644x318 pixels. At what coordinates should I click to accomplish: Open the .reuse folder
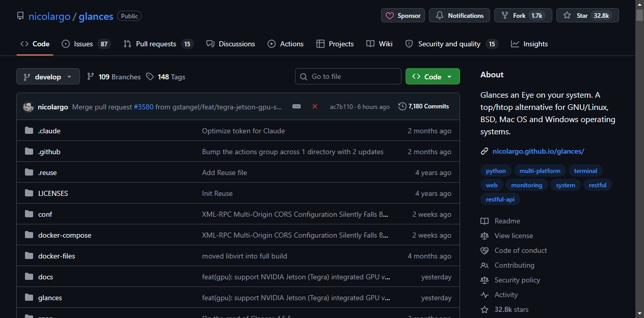coord(47,172)
